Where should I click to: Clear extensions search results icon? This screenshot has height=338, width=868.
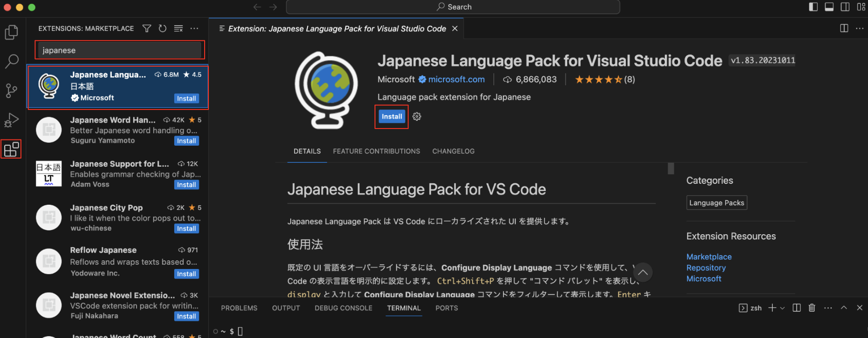tap(178, 29)
